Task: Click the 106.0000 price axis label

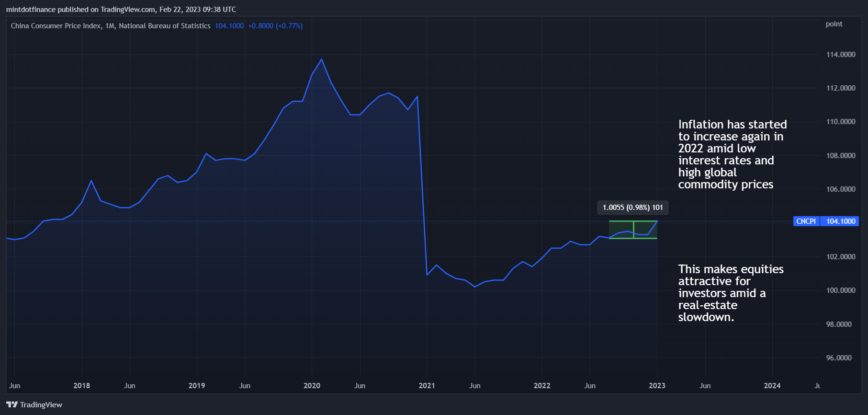Action: pyautogui.click(x=841, y=189)
